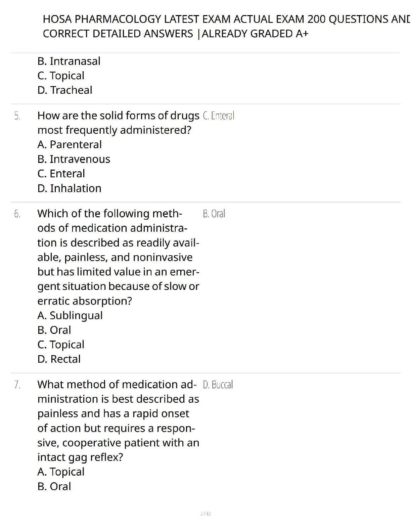
Task: Select option B. Intranasal
Action: pyautogui.click(x=69, y=61)
